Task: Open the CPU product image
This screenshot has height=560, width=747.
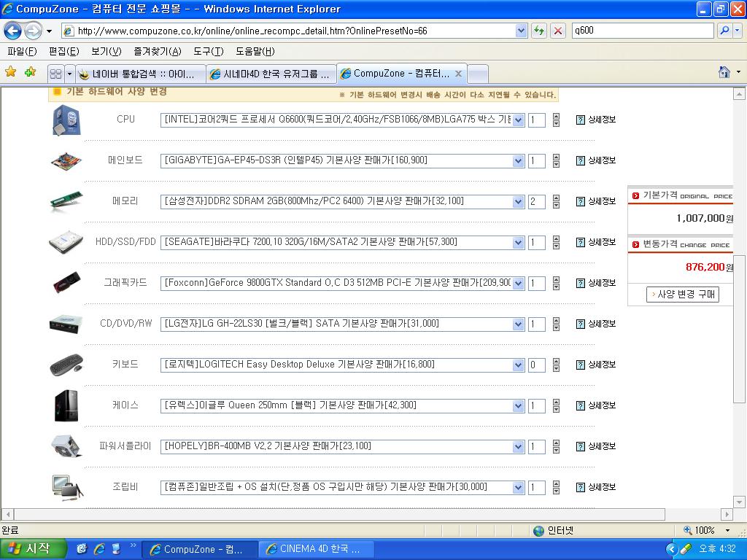Action: (x=66, y=120)
